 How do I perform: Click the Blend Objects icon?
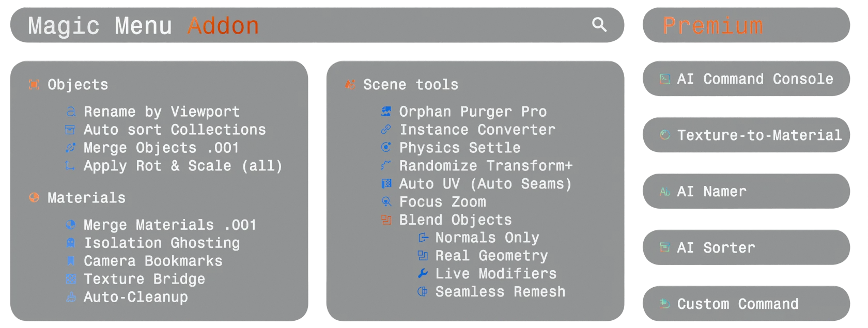(386, 220)
